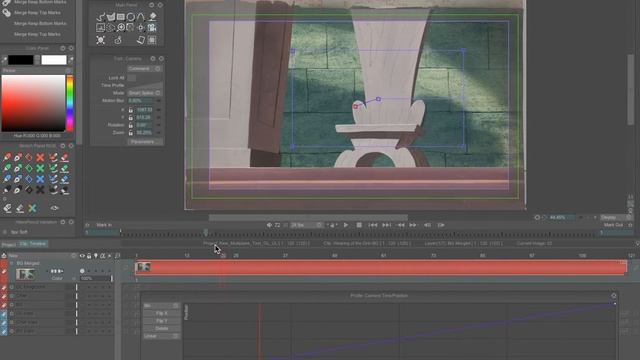640x360 pixels.
Task: Toggle the lock beside the Rotation value
Action: pyautogui.click(x=131, y=125)
